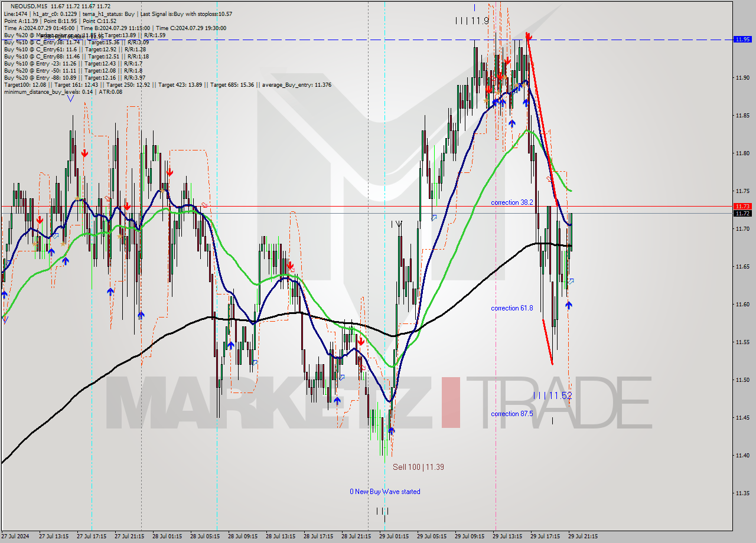Click the '28 Jul 21:15' time axis label
The height and width of the screenshot is (543, 756).
[x=356, y=537]
